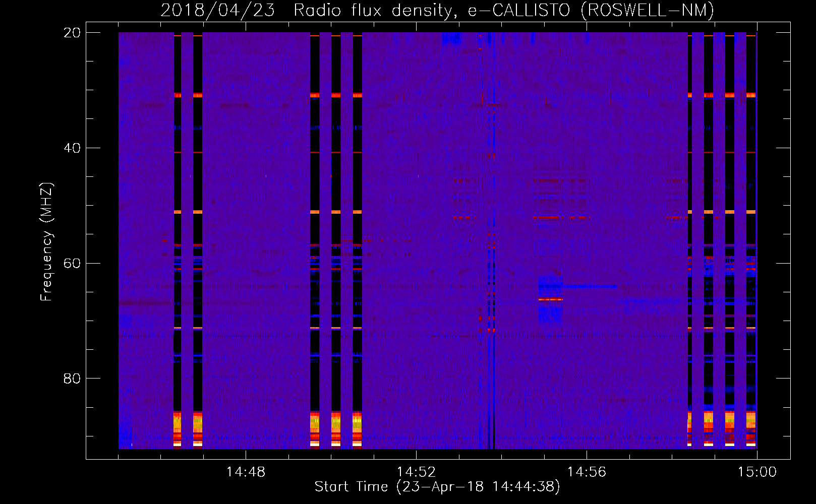This screenshot has height=504, width=816.
Task: Click the 14:52 time tick label
Action: (x=416, y=472)
